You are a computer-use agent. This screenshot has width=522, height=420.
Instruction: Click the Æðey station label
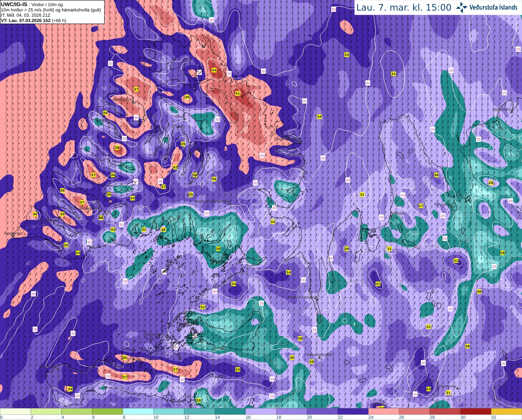click(180, 116)
